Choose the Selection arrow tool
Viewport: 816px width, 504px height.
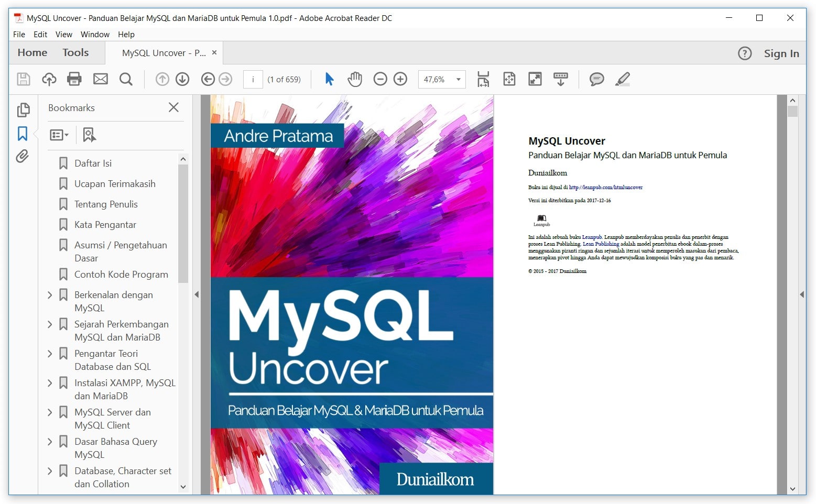click(x=329, y=79)
